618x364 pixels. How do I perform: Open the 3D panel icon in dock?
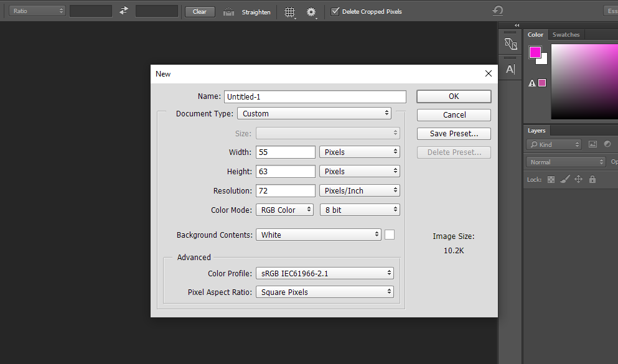[510, 44]
